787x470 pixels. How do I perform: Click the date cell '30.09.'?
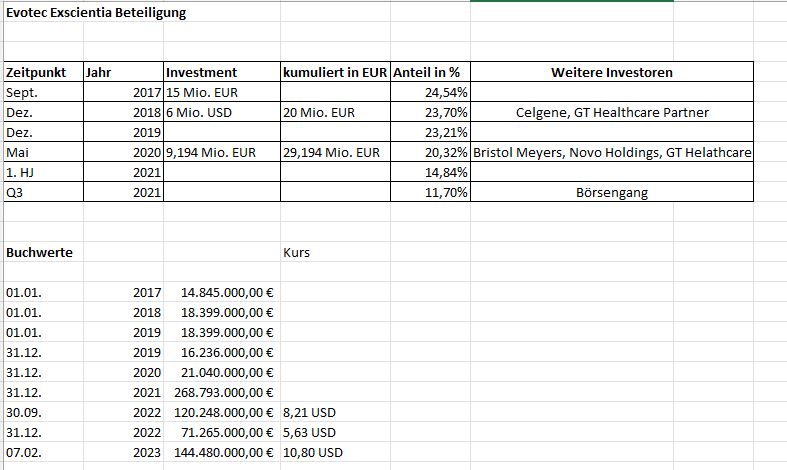(44, 412)
